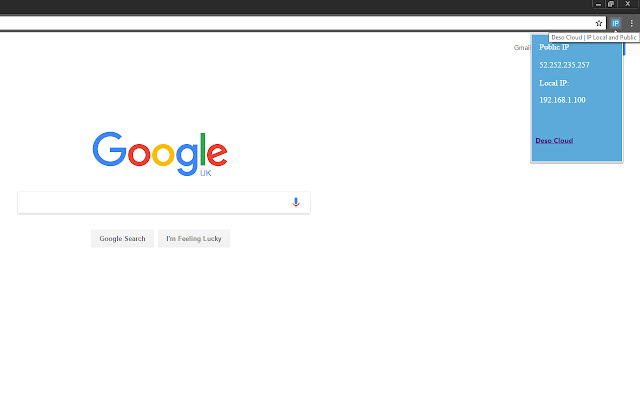
Task: Select the public IP address 52.252.235.257
Action: pyautogui.click(x=564, y=65)
